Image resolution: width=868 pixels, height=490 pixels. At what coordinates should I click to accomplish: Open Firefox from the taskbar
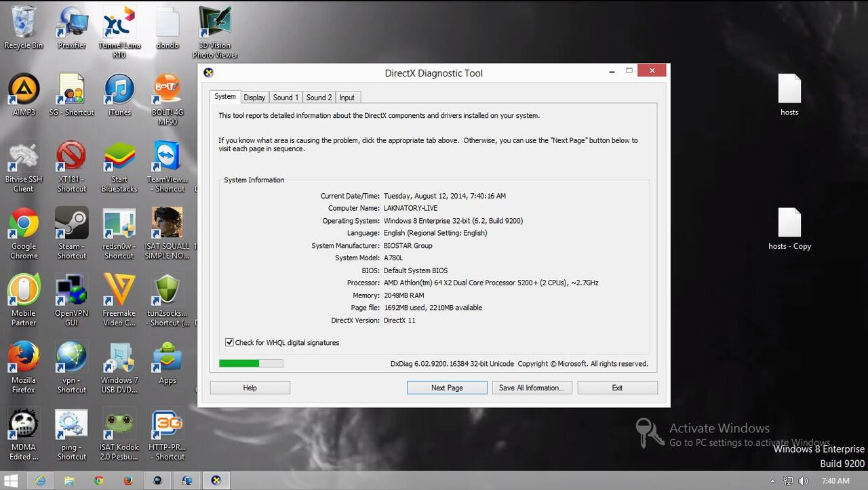click(x=128, y=481)
